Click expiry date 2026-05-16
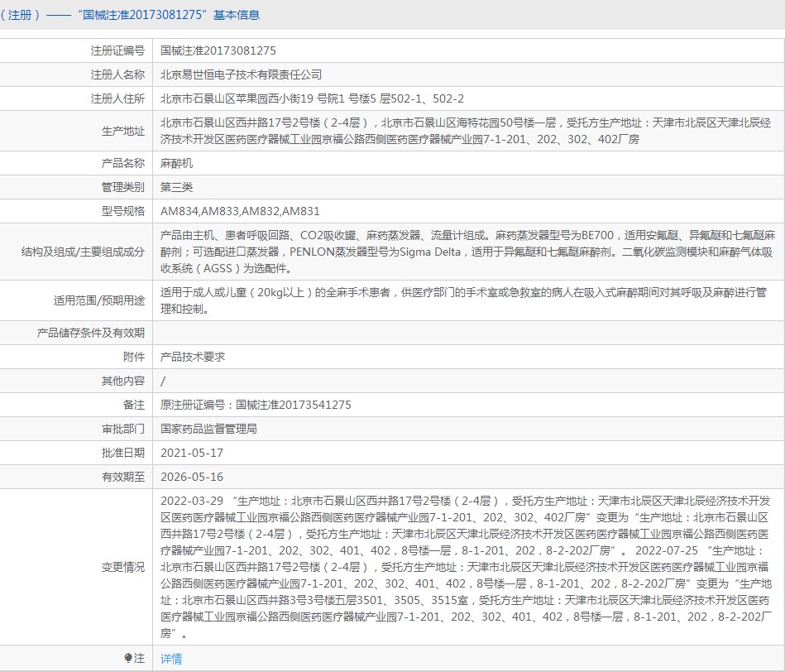Viewport: 785px width, 672px height. click(x=192, y=477)
